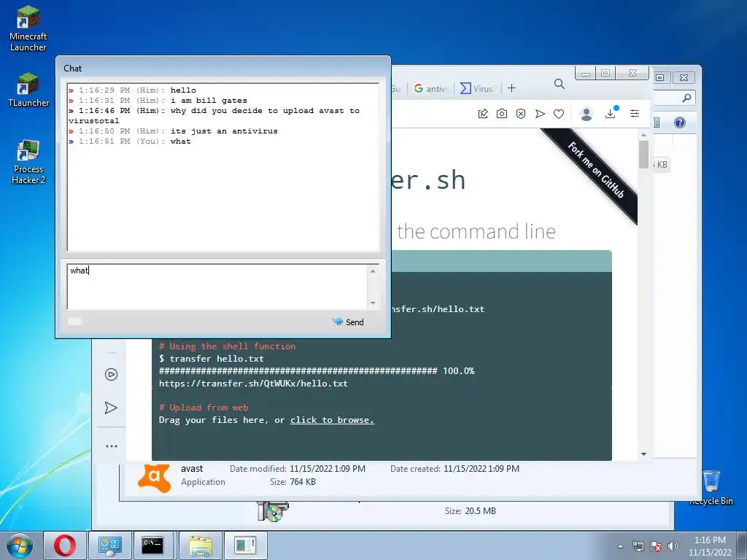The image size is (747, 560).
Task: Open the Windows Start menu
Action: 20,545
